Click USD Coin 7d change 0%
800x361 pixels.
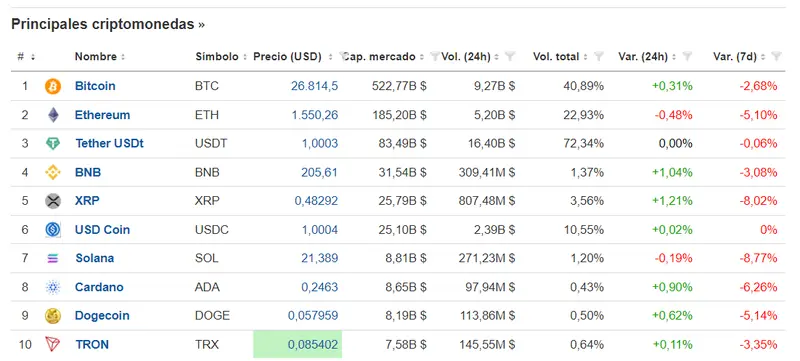(x=769, y=230)
